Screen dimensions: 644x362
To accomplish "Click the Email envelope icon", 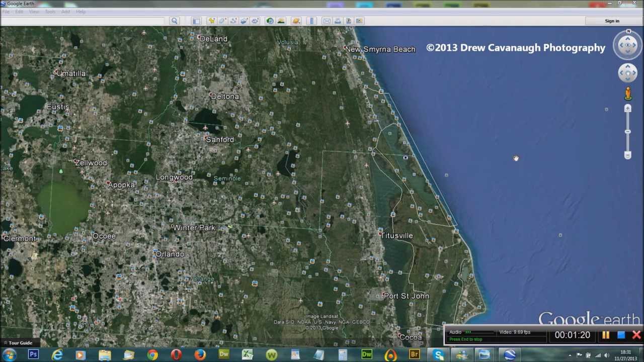I will [327, 21].
